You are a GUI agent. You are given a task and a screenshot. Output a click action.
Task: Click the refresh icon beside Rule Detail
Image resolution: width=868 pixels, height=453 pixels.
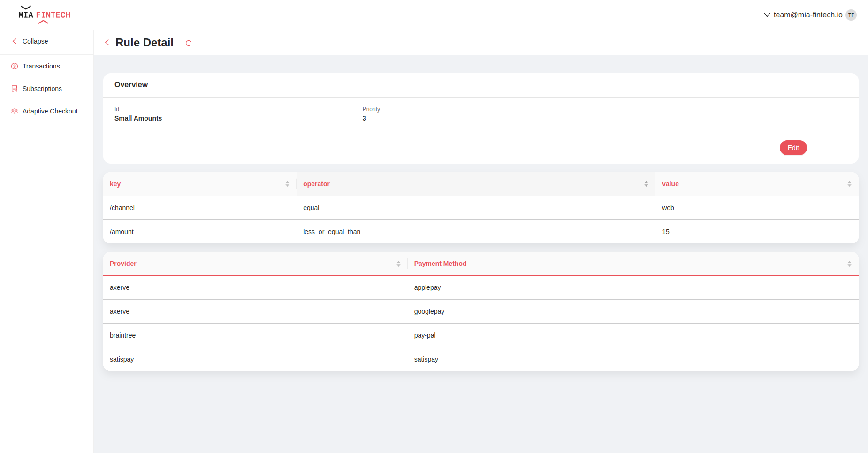click(189, 43)
